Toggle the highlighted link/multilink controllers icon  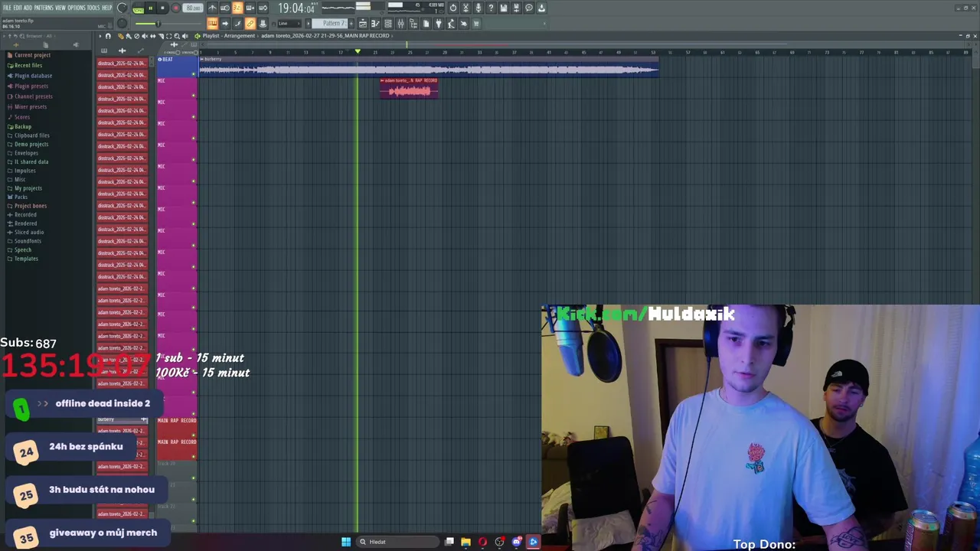pos(250,23)
